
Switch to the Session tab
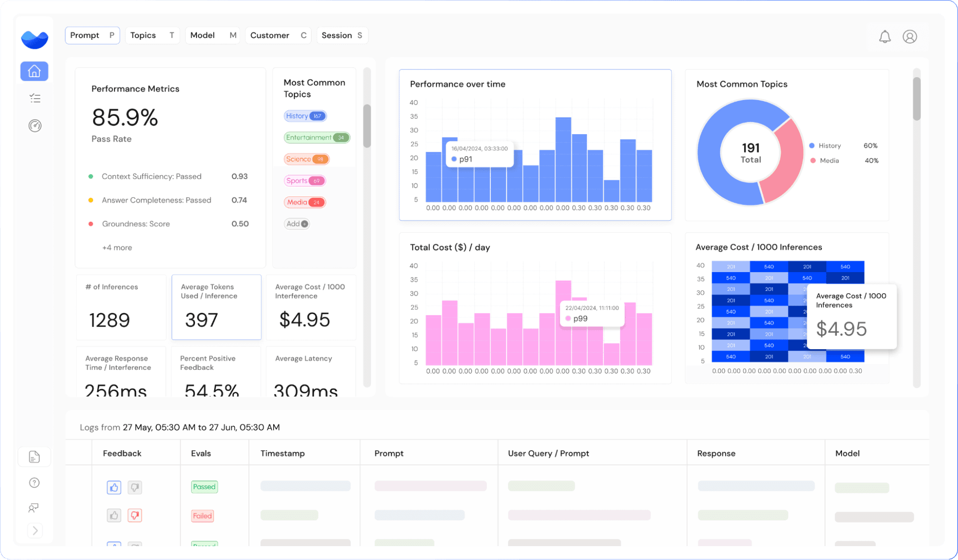(342, 35)
